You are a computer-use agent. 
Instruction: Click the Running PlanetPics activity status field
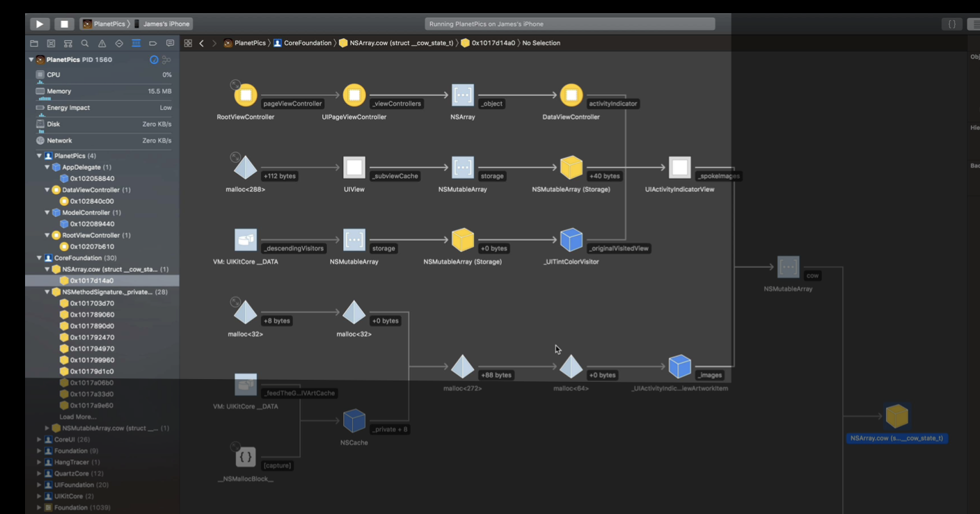(x=570, y=24)
